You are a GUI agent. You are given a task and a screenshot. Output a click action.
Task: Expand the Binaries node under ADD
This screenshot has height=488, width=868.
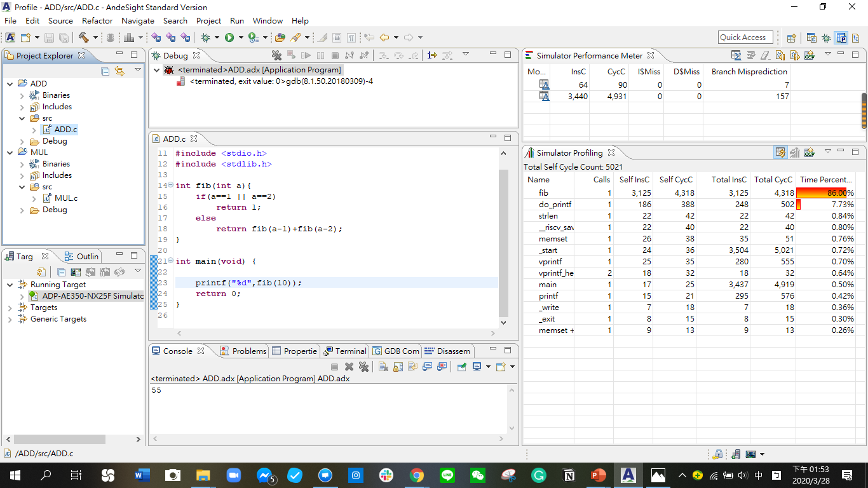point(22,95)
